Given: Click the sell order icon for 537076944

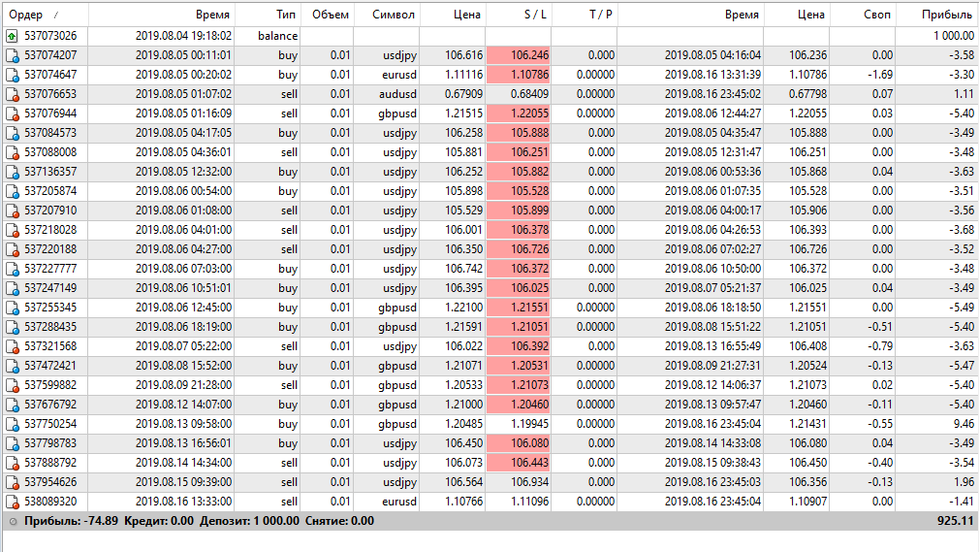Looking at the screenshot, I should (12, 114).
